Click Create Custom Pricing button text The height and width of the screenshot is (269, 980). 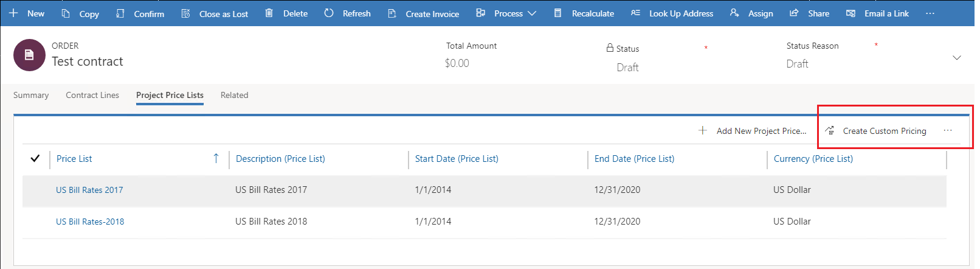point(885,131)
